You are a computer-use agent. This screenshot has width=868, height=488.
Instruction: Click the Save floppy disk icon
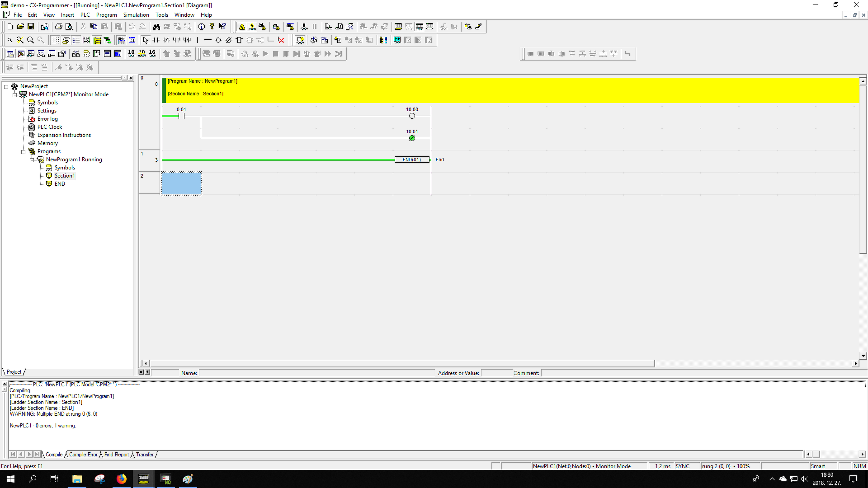[x=31, y=27]
